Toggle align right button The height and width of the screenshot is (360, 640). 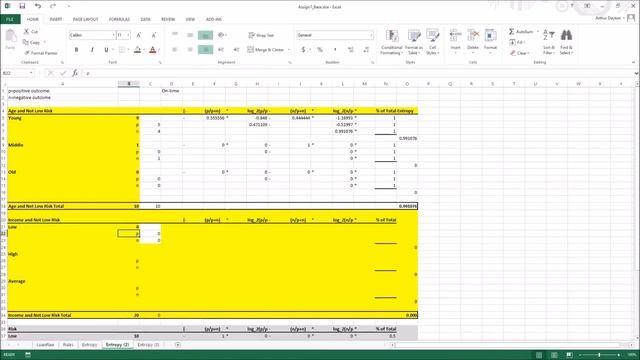(x=205, y=50)
